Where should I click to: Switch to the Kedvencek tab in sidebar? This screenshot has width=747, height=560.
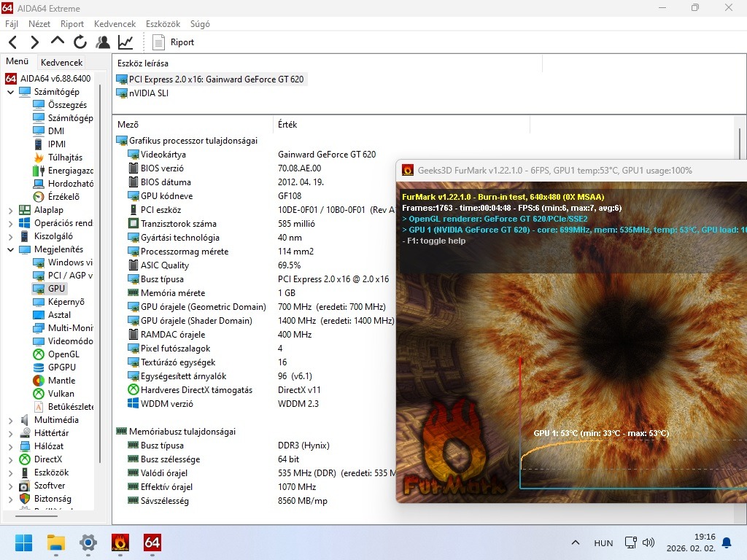(x=62, y=63)
